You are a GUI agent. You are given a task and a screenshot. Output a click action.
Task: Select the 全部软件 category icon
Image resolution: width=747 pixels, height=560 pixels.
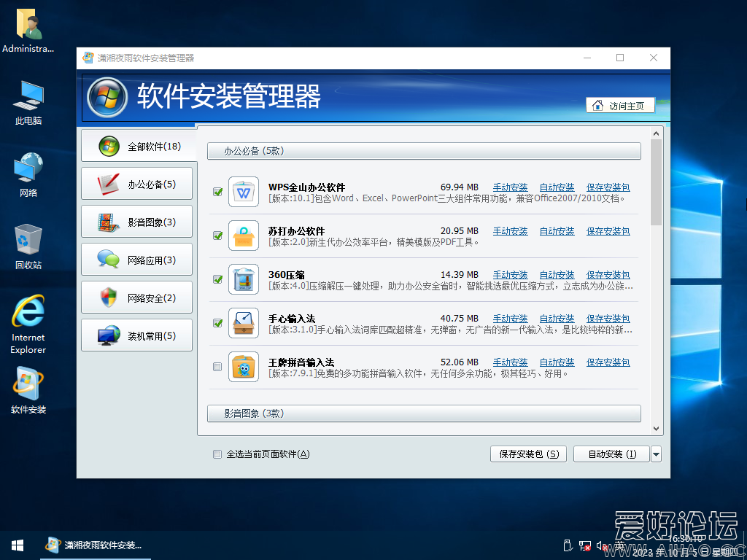click(x=107, y=145)
